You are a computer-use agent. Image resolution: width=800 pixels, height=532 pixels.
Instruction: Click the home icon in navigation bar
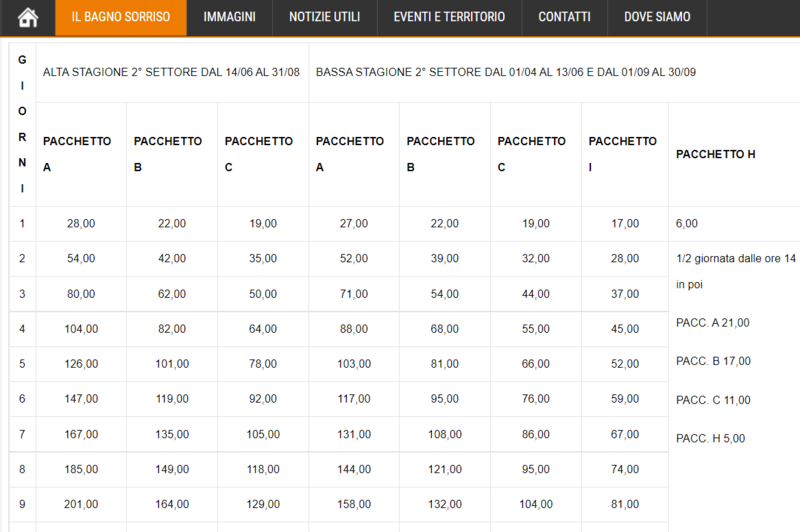27,18
